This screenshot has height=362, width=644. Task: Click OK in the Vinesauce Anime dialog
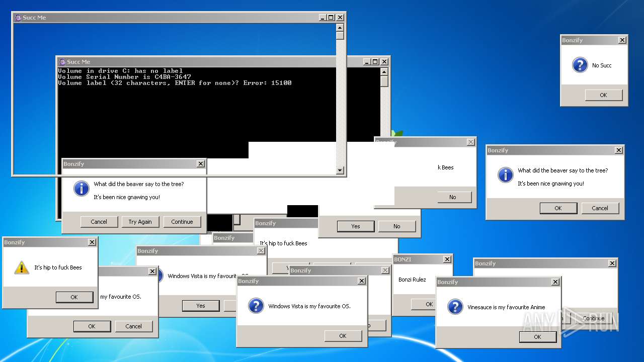537,337
